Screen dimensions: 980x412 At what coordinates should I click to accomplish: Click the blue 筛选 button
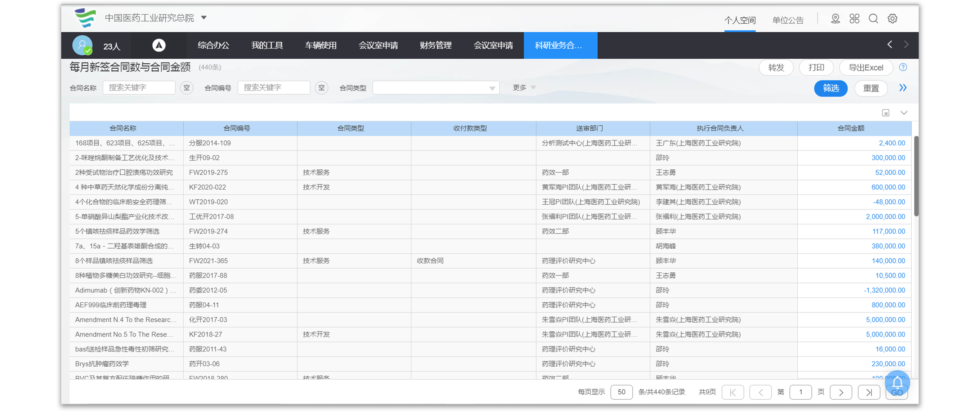(x=831, y=88)
